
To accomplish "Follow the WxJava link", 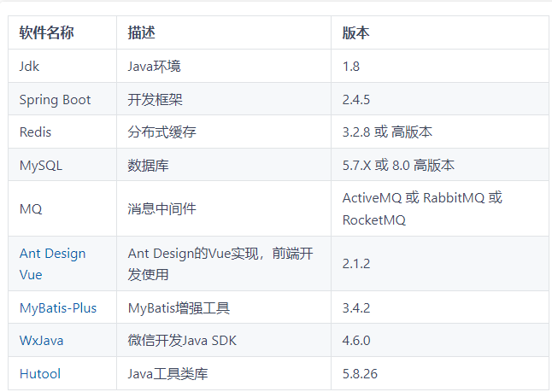I will click(x=42, y=340).
